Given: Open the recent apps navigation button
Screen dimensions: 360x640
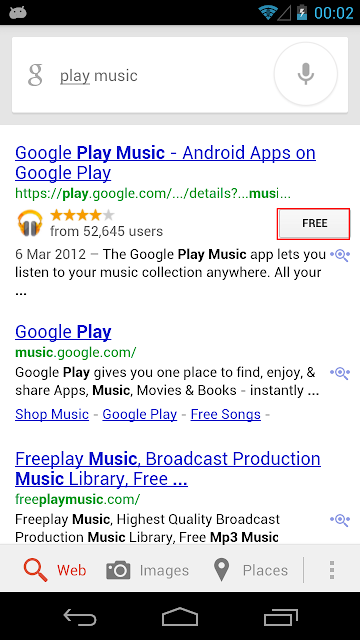Looking at the screenshot, I should click(280, 616).
